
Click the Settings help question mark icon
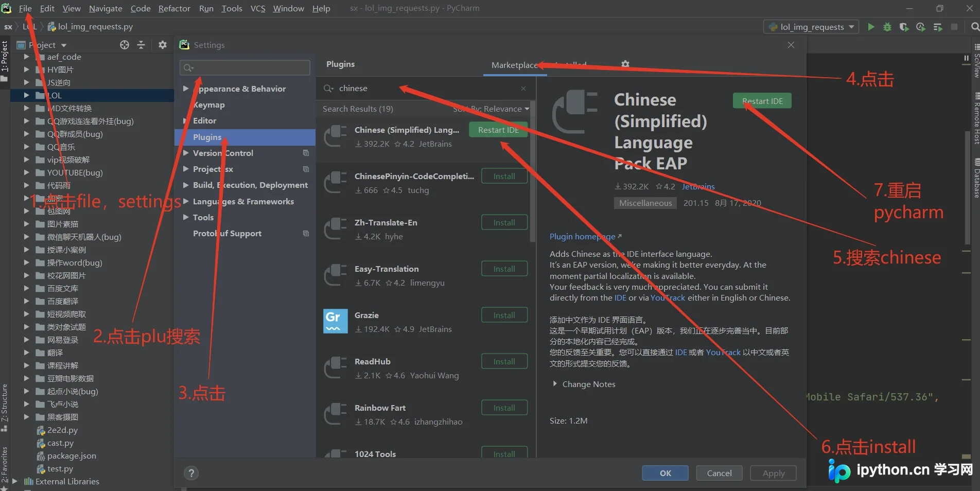coord(191,473)
